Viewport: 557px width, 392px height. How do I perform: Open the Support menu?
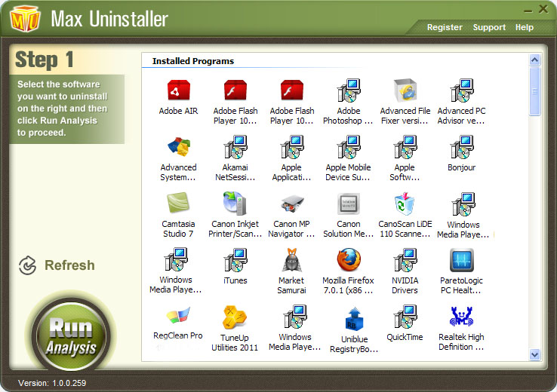click(489, 27)
